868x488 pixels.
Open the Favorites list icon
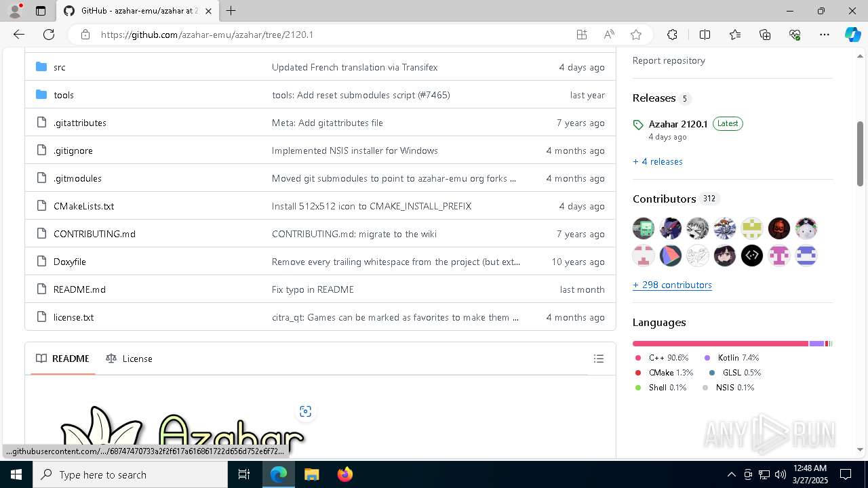tap(735, 35)
